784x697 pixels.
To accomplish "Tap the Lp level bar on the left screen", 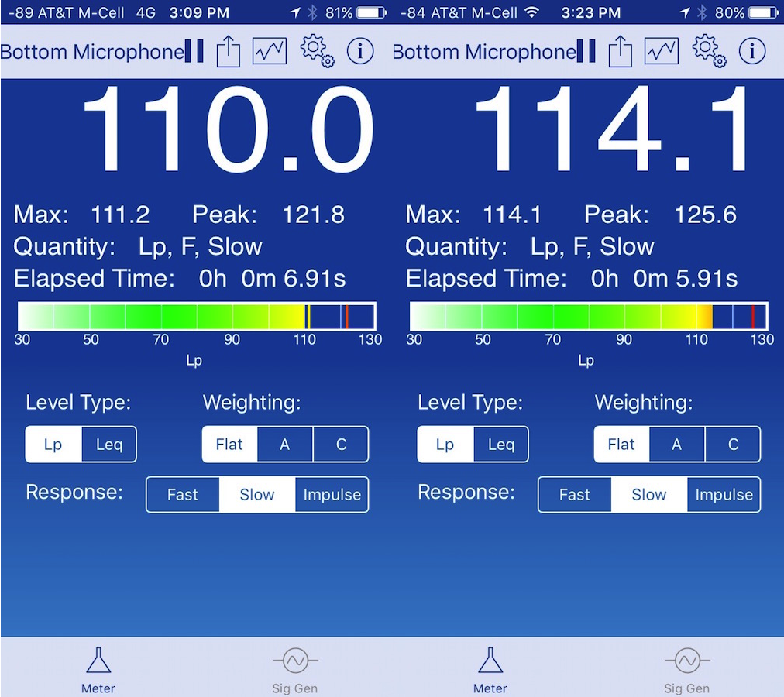I will [197, 317].
